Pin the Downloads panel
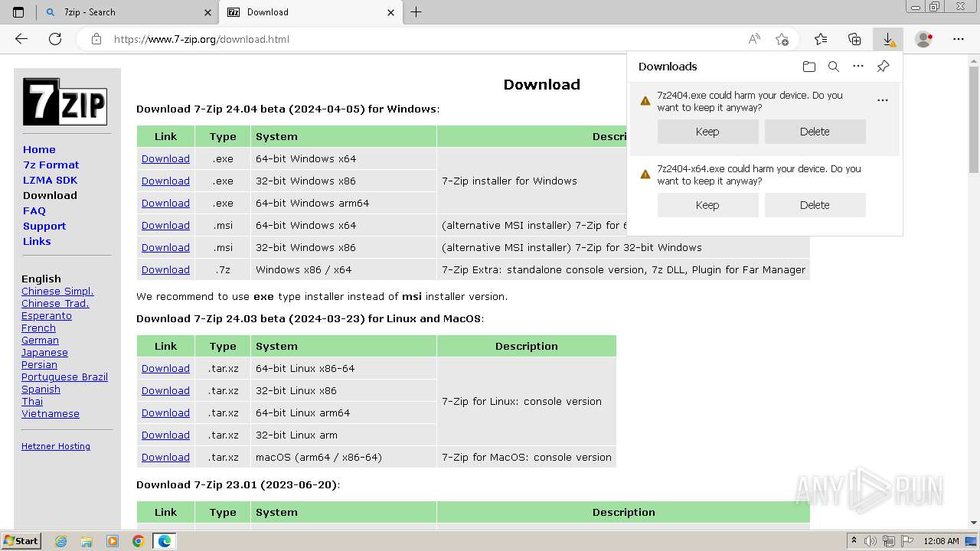 click(x=883, y=67)
